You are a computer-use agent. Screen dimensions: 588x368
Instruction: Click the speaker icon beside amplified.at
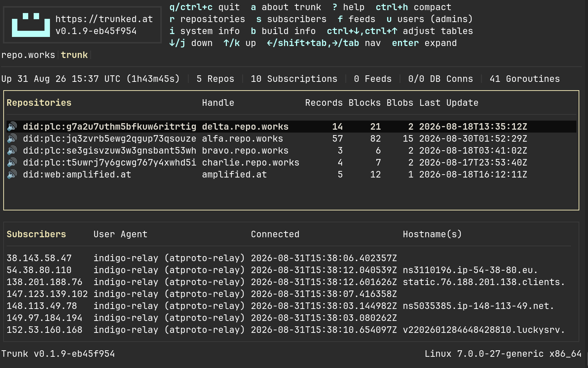[12, 174]
